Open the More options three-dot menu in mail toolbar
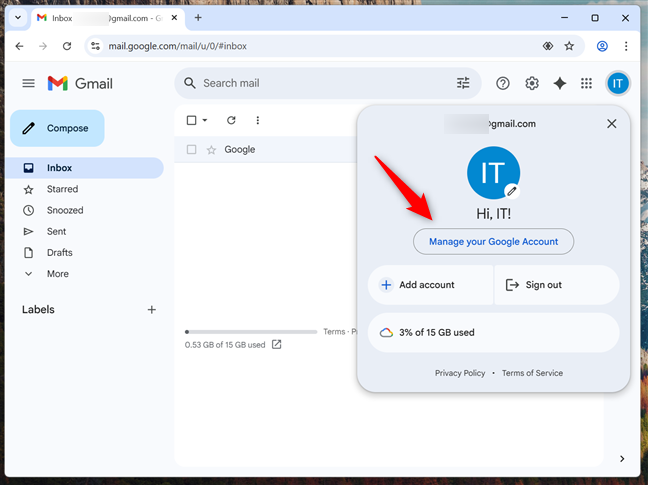This screenshot has width=648, height=485. pos(257,120)
